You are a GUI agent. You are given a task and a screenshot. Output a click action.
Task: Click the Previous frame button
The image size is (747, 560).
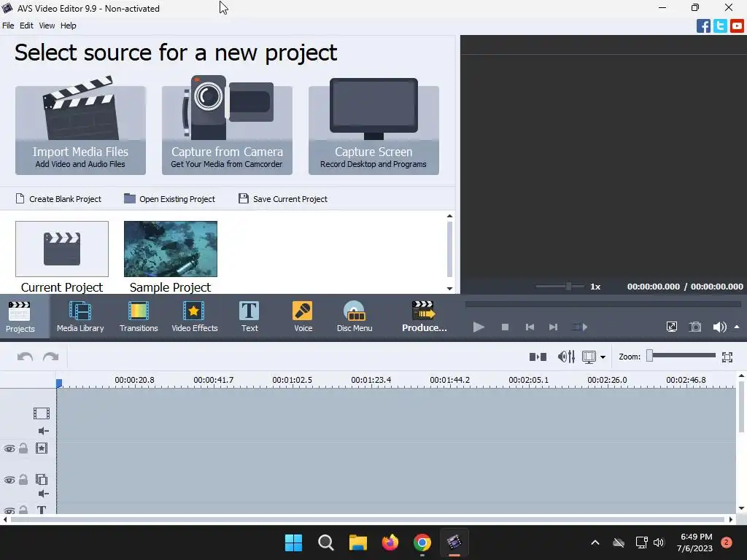tap(530, 327)
